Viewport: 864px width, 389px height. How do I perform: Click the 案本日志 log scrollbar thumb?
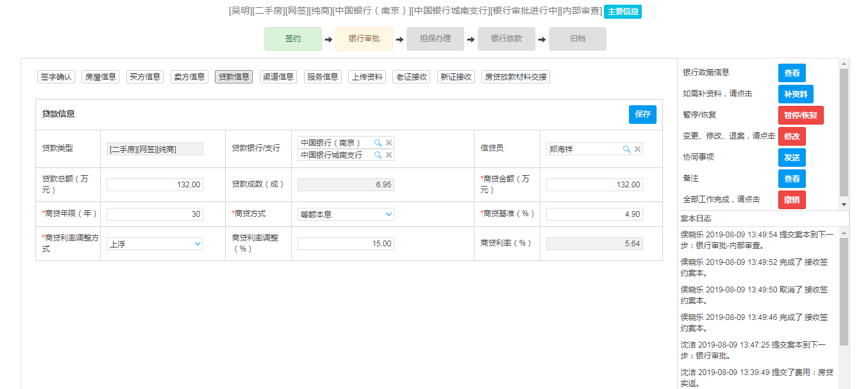[843, 292]
